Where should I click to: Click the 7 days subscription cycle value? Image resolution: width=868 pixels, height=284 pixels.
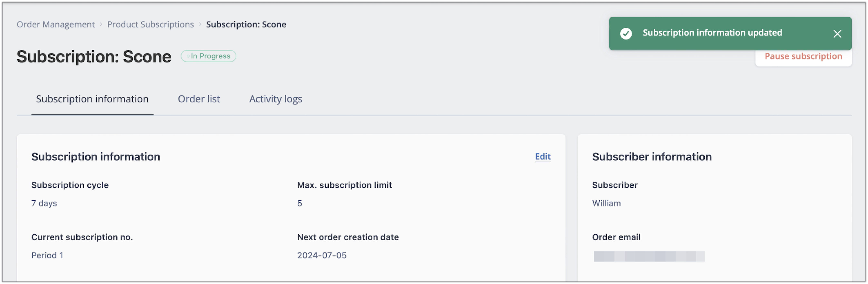point(44,203)
